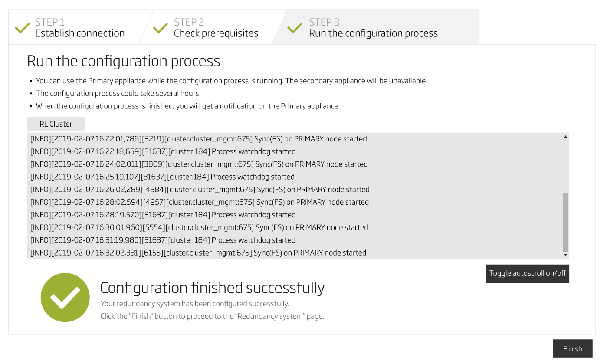Toggle autoscroll on/off button
The image size is (607, 364).
tap(528, 273)
